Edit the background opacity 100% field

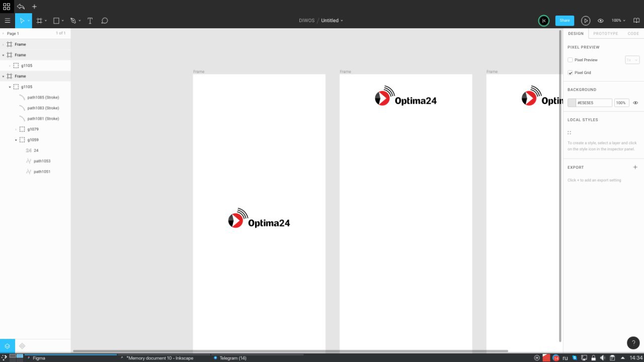point(621,103)
